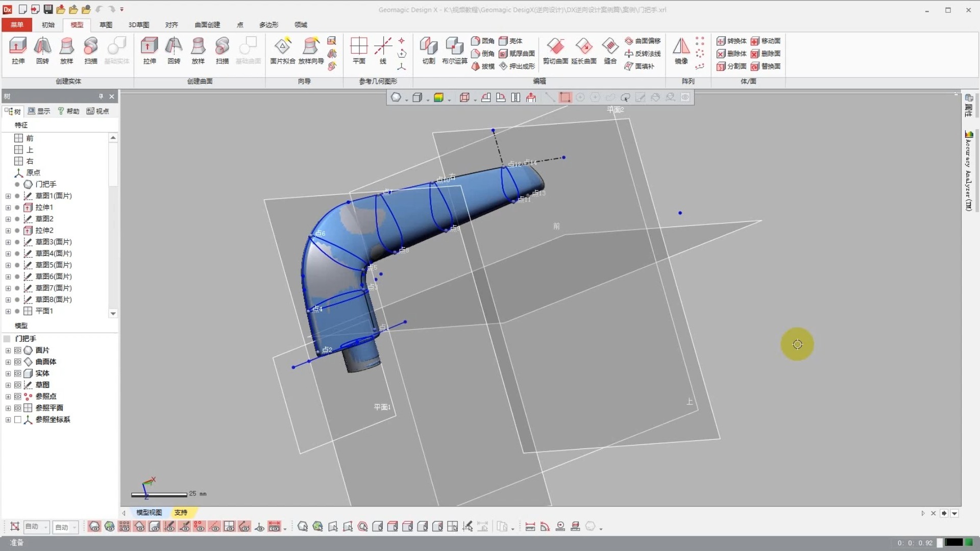Select the 切割 (Cut) edit tool
Viewport: 980px width, 551px height.
pyautogui.click(x=428, y=49)
